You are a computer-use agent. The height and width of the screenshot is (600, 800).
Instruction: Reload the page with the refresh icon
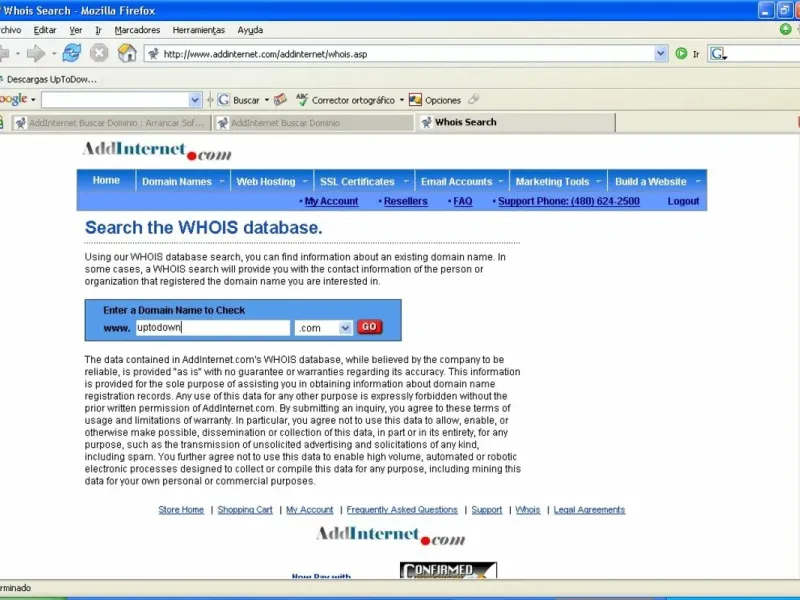point(72,53)
